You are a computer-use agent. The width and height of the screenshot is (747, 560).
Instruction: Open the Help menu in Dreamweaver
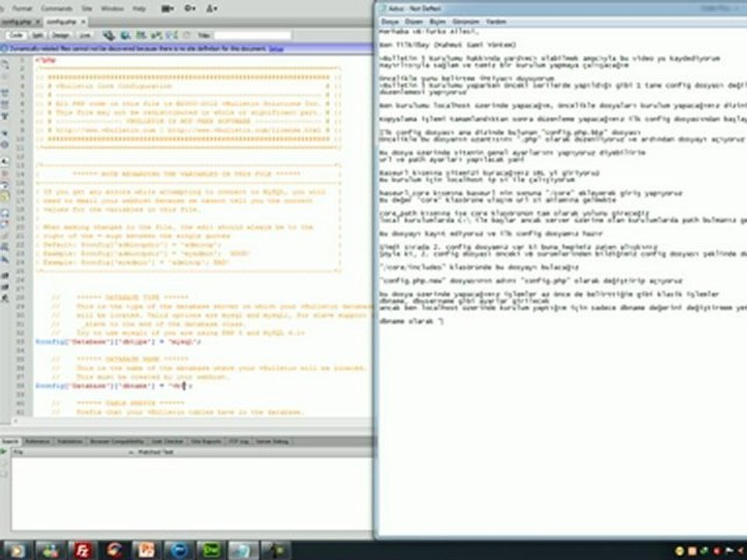139,9
